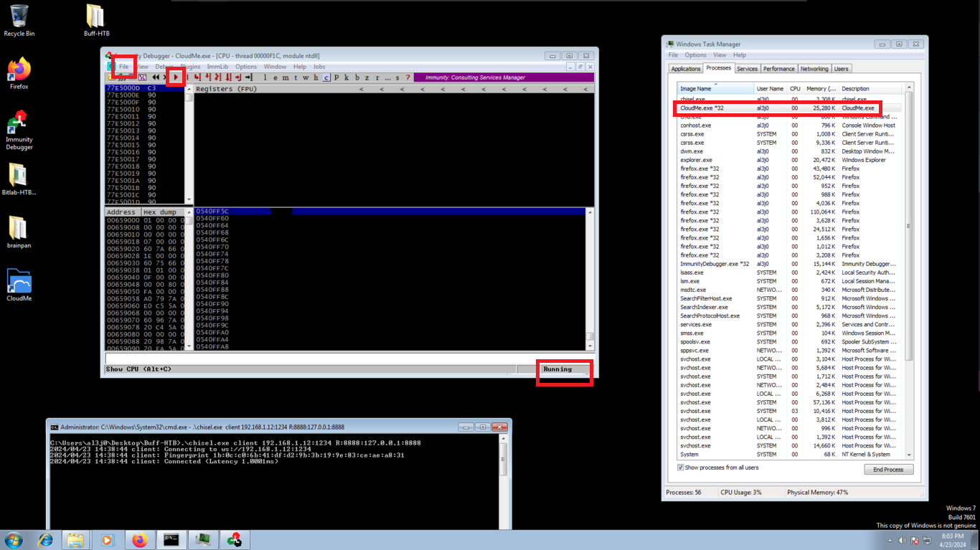Show References with the 'r' button

[x=377, y=77]
